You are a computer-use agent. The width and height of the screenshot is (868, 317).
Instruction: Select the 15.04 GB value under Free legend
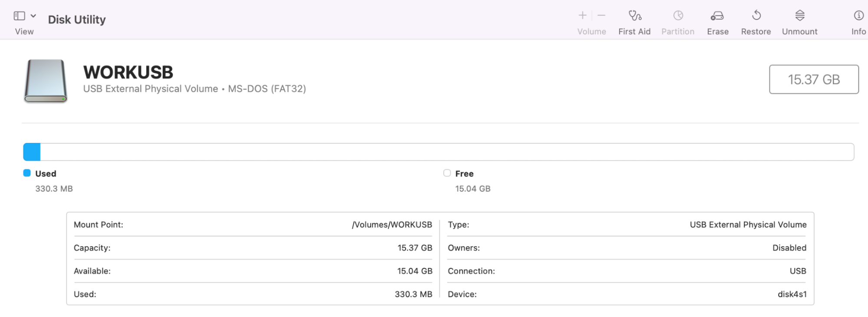tap(473, 189)
